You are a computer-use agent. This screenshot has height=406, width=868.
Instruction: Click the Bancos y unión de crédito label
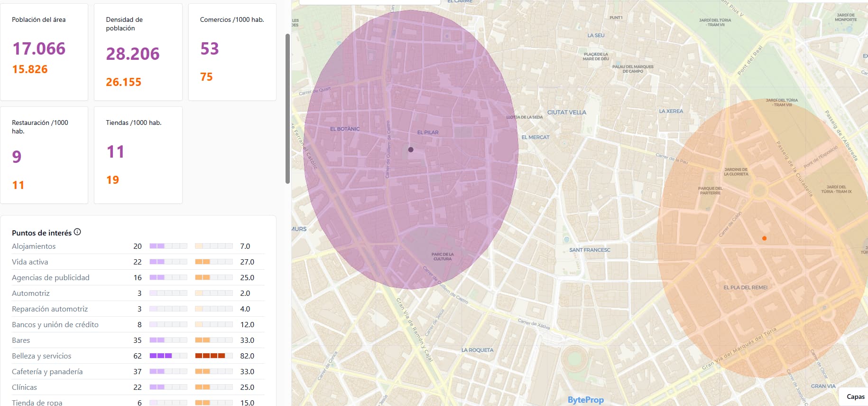55,325
